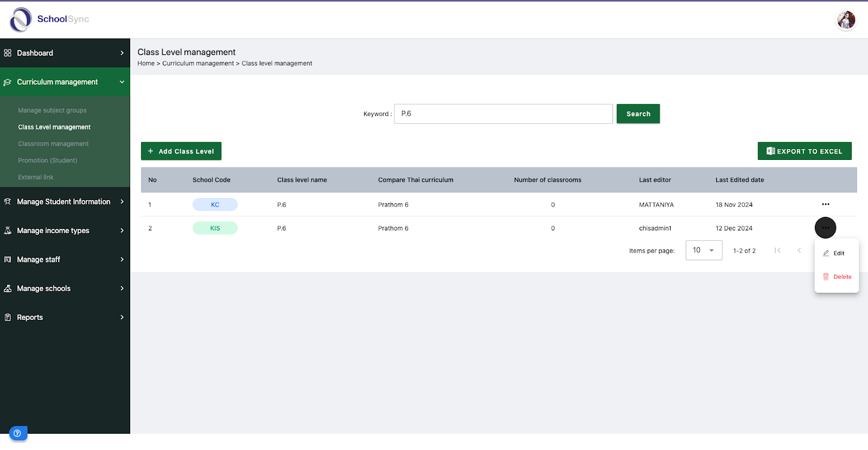The width and height of the screenshot is (868, 450).
Task: Open the user profile avatar
Action: coord(846,20)
